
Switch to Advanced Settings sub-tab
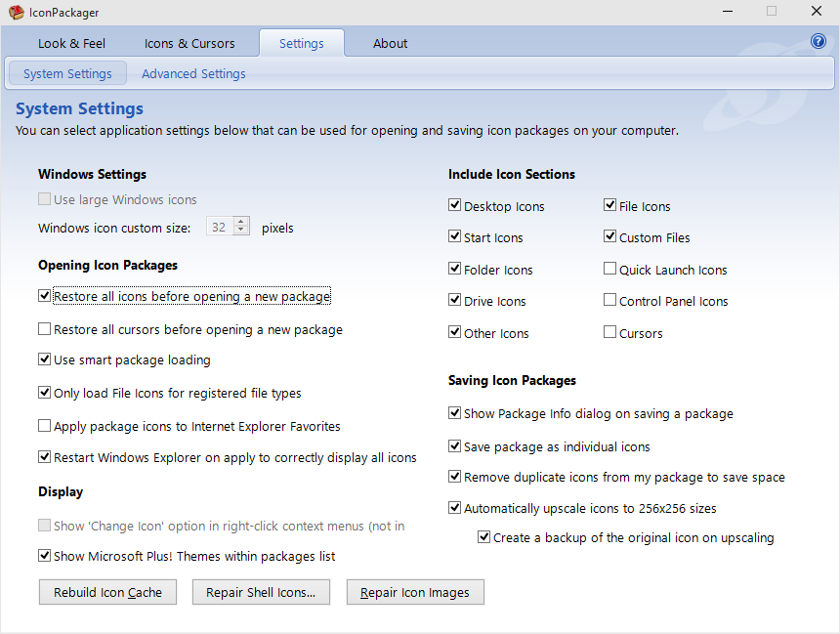[x=193, y=73]
